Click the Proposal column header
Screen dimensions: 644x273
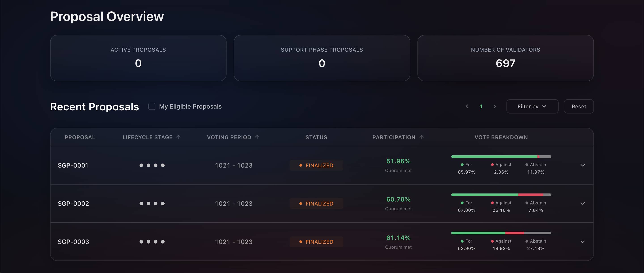(x=80, y=137)
